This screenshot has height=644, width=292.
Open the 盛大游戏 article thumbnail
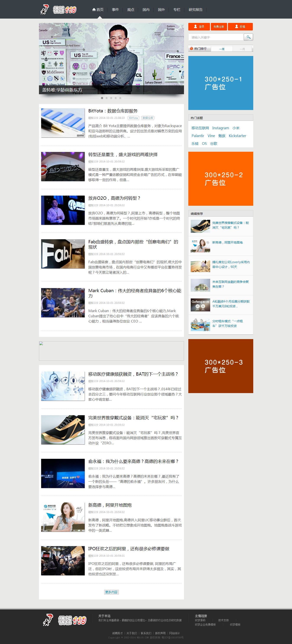coord(63,166)
